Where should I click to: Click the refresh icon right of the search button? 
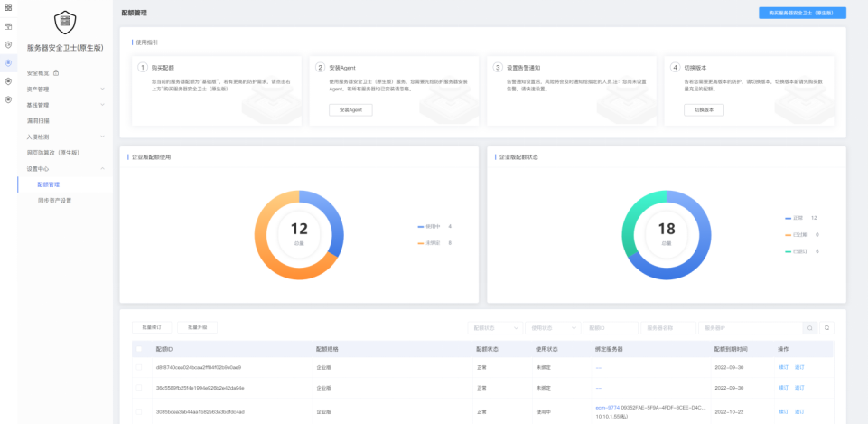pos(826,328)
